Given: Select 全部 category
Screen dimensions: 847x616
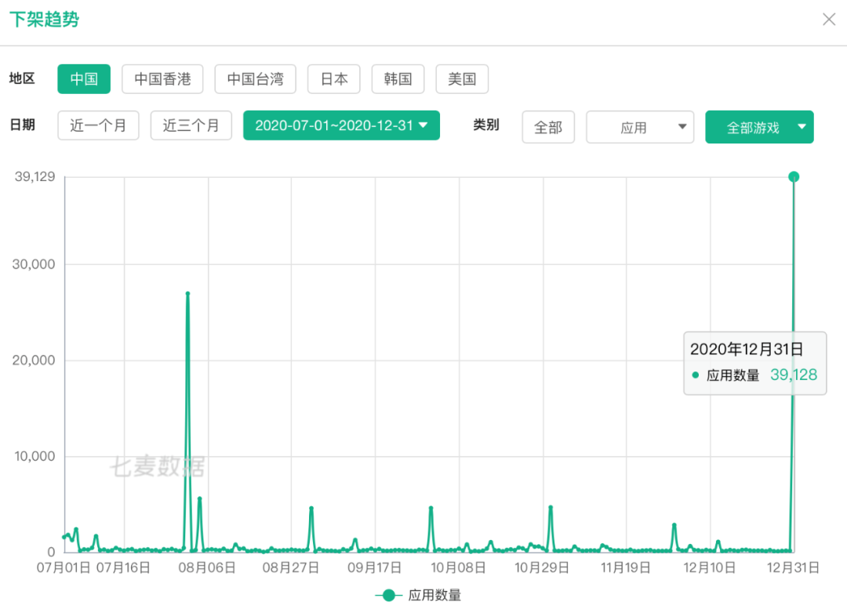Looking at the screenshot, I should tap(548, 128).
